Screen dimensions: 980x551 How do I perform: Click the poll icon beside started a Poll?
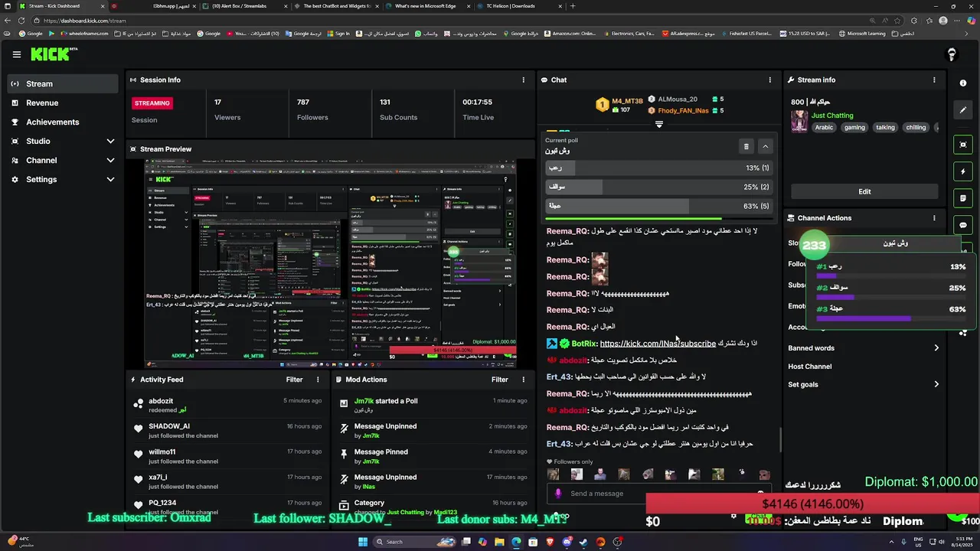click(x=344, y=403)
